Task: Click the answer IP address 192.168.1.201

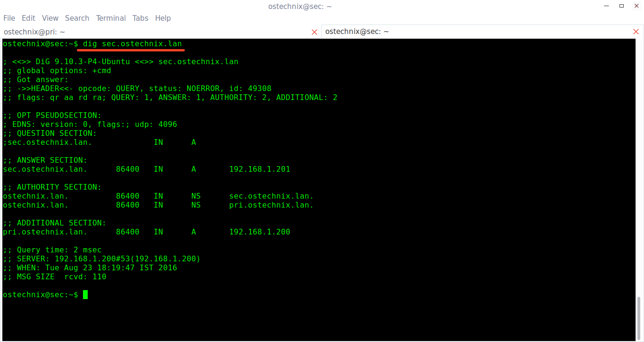Action: click(x=259, y=169)
